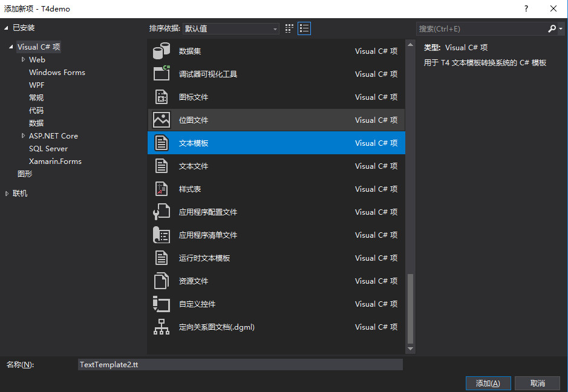Click the 应用程序配置文件 wrench icon
The width and height of the screenshot is (568, 392).
click(x=161, y=212)
